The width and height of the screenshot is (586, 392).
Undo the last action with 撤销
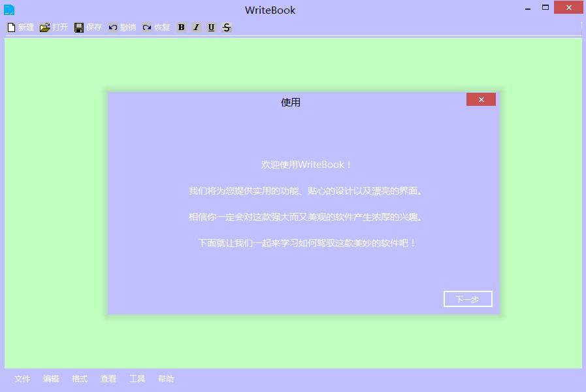coord(113,27)
